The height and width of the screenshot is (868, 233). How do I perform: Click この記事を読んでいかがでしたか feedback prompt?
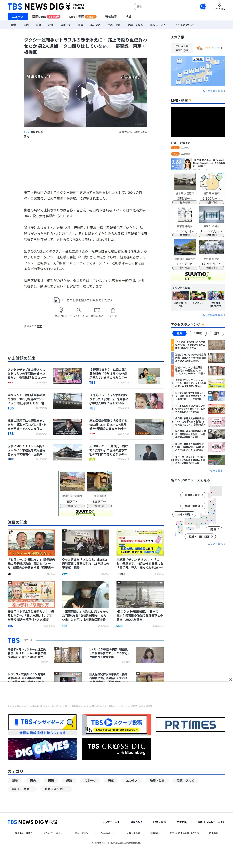(89, 300)
